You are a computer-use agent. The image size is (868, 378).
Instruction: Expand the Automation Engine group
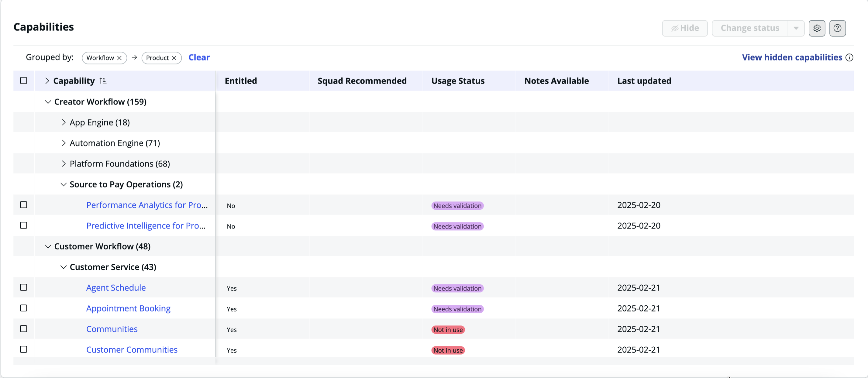[x=63, y=143]
